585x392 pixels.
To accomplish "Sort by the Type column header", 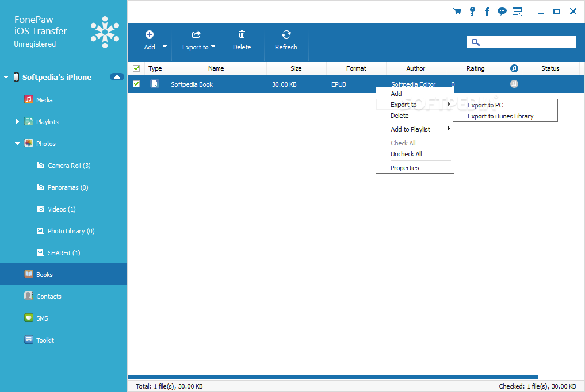I will tap(155, 68).
